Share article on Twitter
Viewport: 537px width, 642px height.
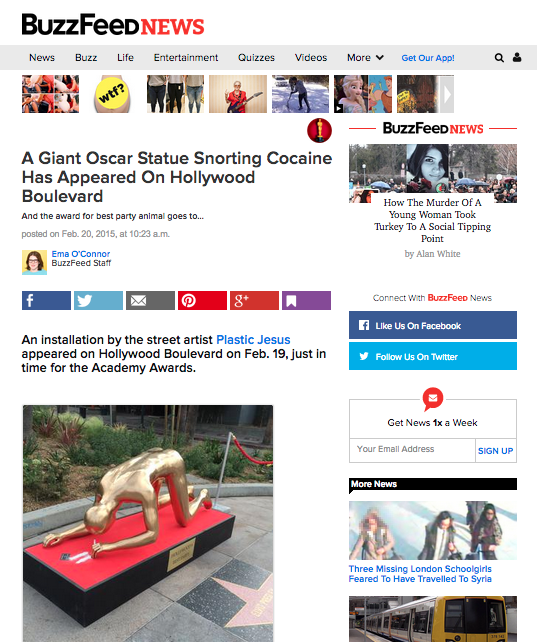point(98,301)
